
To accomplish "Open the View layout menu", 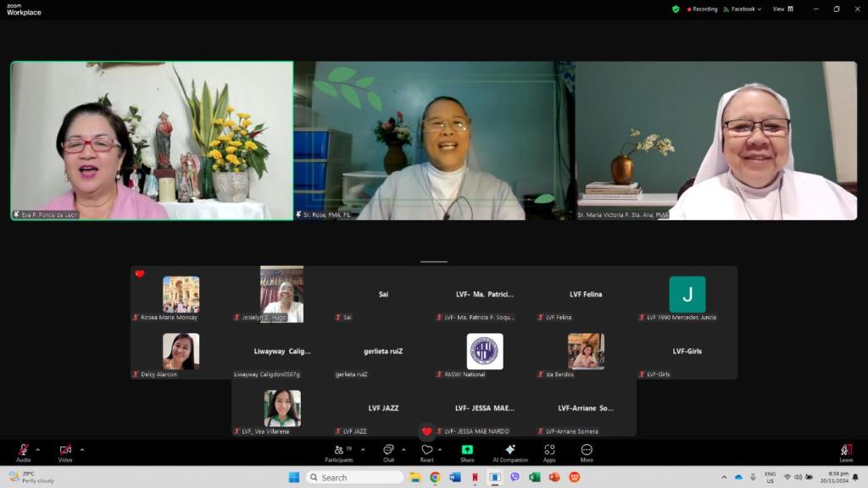I will click(782, 9).
